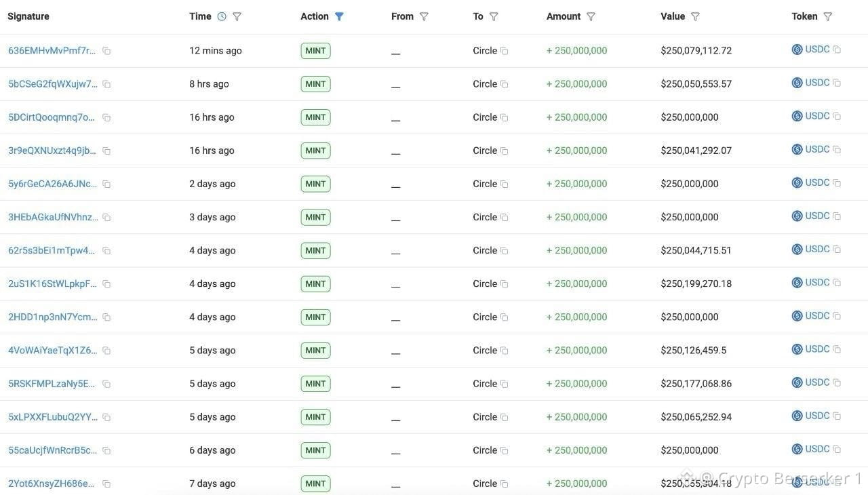
Task: Copy signature 2uS1K16StWLpkpF… with copy icon
Action: (106, 283)
